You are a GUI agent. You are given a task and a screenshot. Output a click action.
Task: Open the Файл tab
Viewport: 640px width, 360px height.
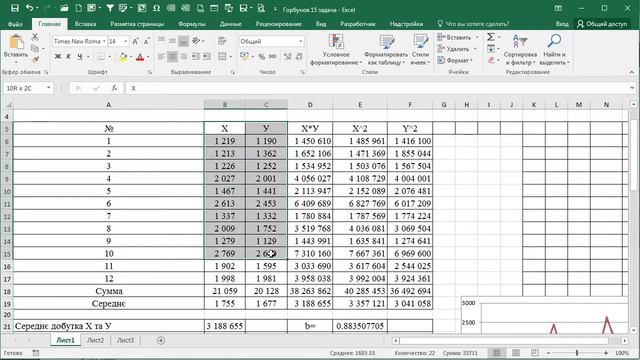[x=15, y=24]
